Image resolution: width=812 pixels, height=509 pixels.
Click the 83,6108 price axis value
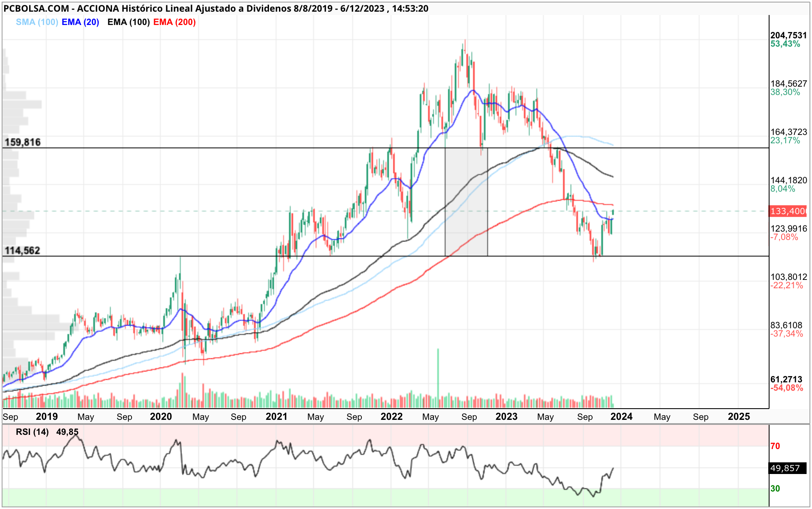[786, 325]
